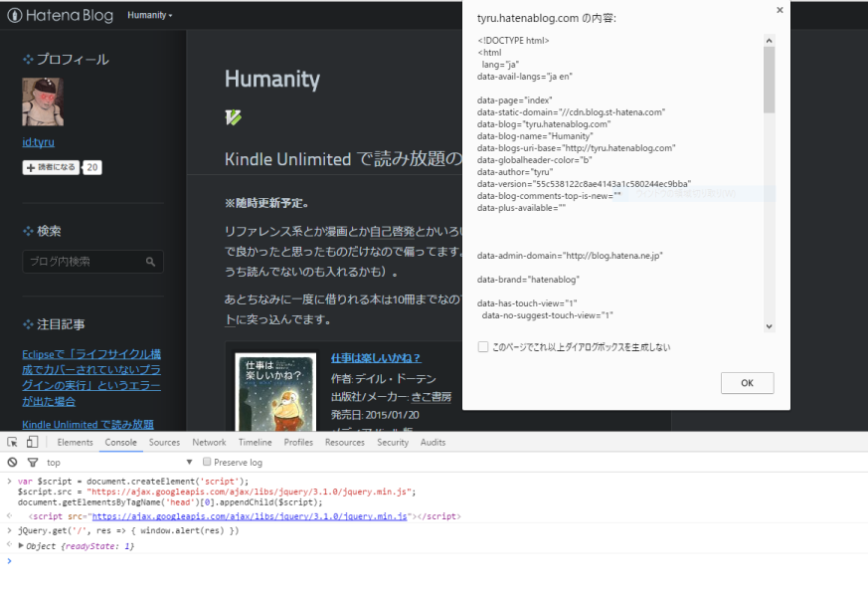868x594 pixels.
Task: Switch to the Audits tab
Action: (x=433, y=442)
